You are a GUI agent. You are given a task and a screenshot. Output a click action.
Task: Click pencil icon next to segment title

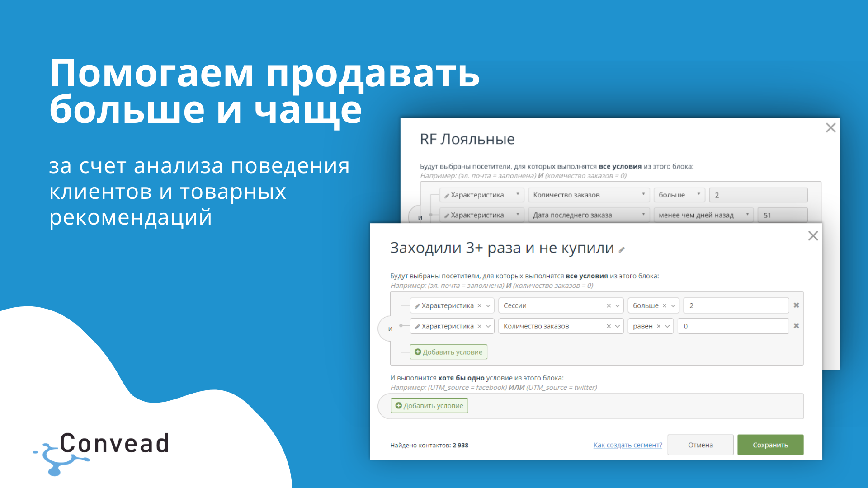click(622, 250)
